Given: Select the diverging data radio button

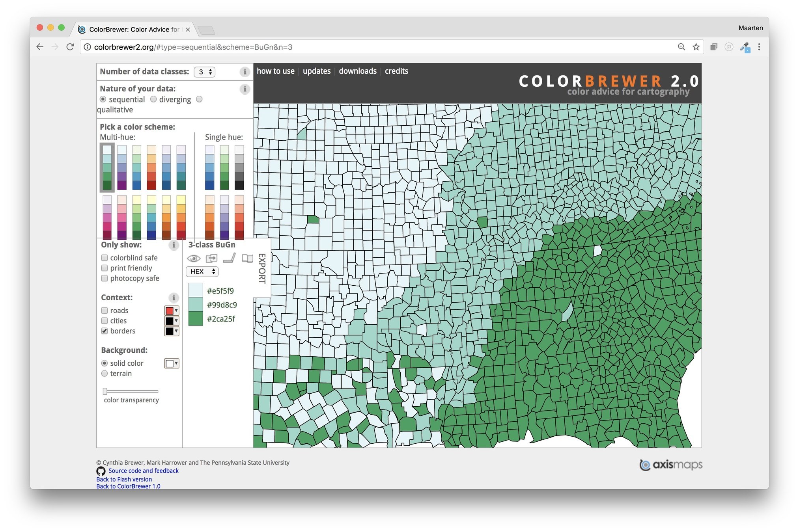Looking at the screenshot, I should (153, 99).
